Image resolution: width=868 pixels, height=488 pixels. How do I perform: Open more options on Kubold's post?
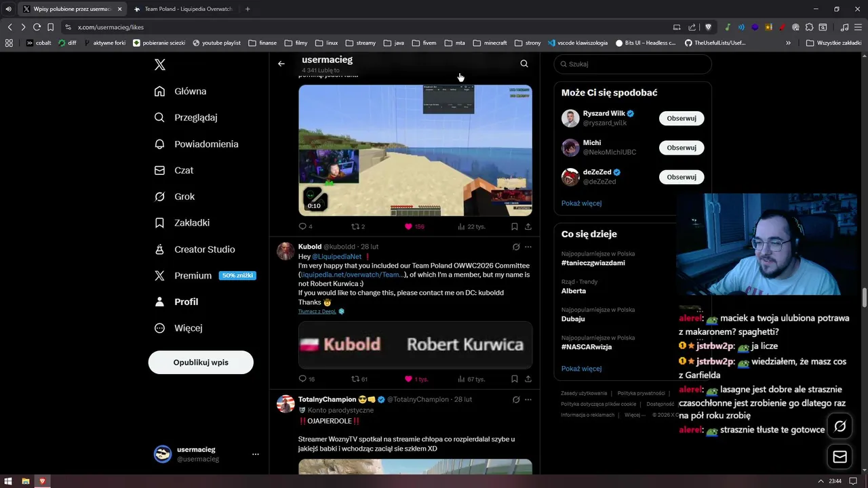(x=528, y=247)
